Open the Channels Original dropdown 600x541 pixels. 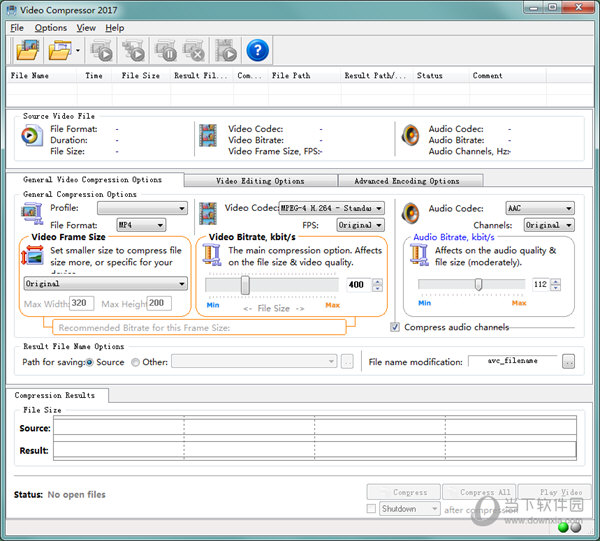[549, 225]
